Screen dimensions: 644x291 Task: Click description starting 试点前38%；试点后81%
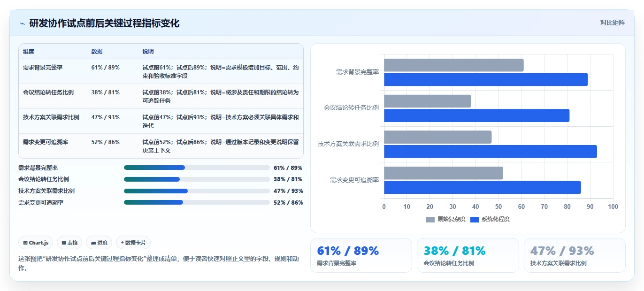click(221, 96)
